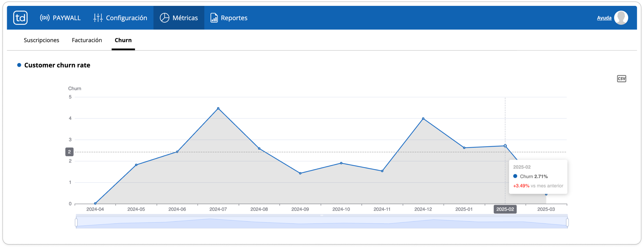Click the Métricas pie chart icon
Screen dimensions: 644x248
[165, 18]
